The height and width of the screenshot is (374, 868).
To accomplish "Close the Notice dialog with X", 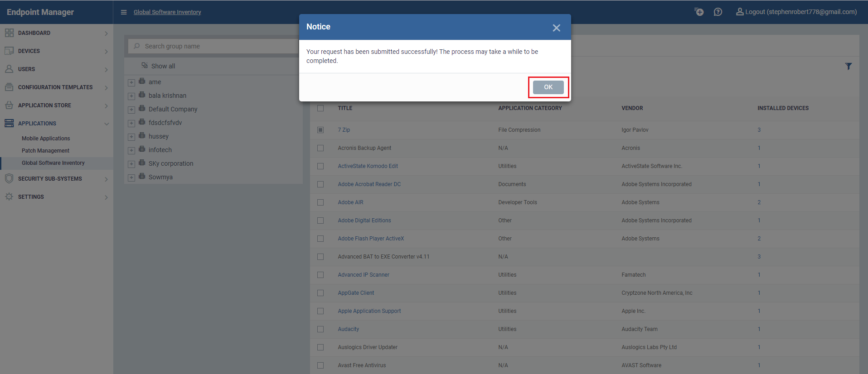I will [x=557, y=28].
